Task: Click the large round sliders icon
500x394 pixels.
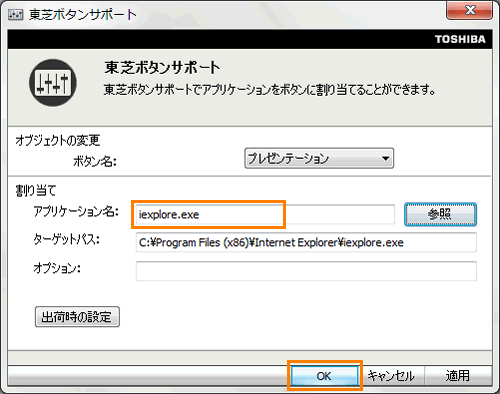Action: (x=53, y=83)
